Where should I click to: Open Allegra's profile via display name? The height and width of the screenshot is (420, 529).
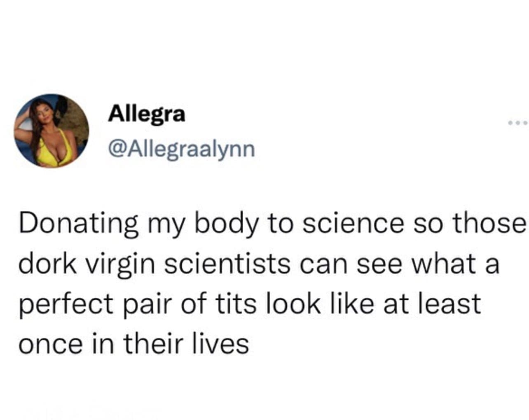point(147,114)
